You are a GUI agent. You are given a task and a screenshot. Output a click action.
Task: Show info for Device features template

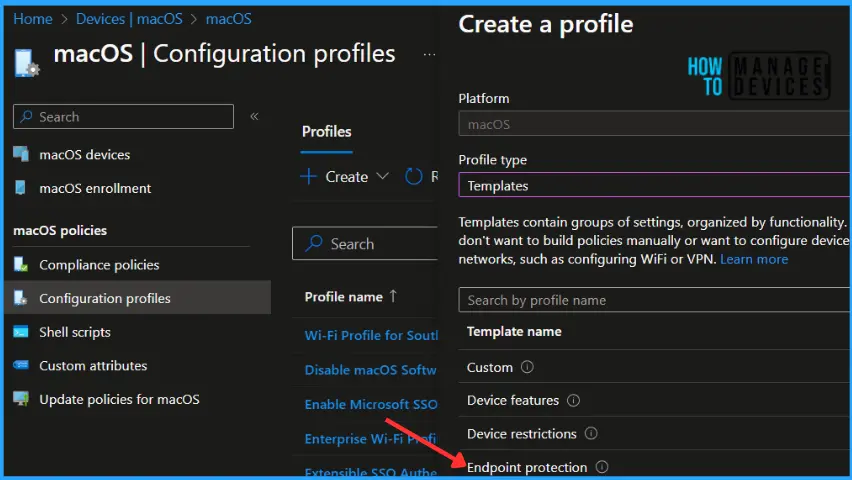(573, 400)
